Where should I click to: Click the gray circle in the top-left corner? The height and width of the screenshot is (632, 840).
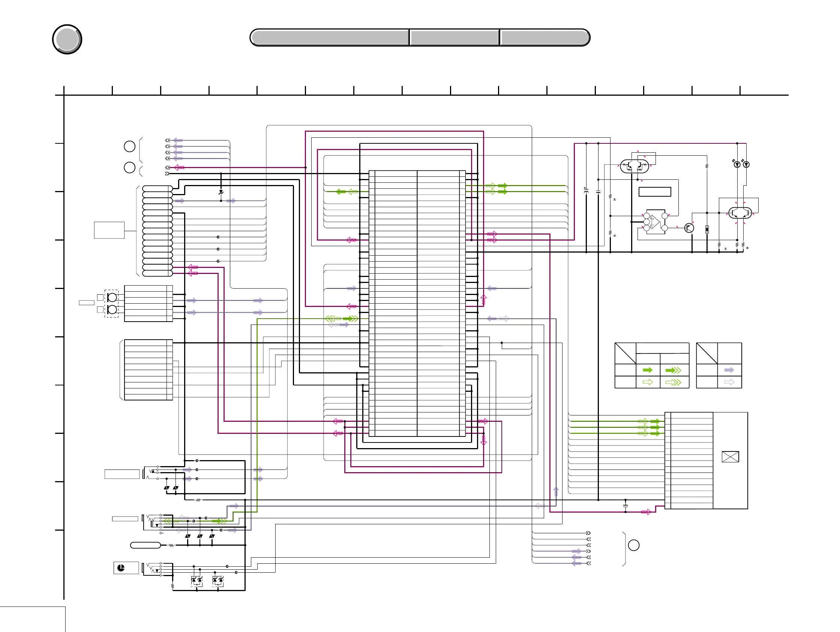[x=67, y=39]
